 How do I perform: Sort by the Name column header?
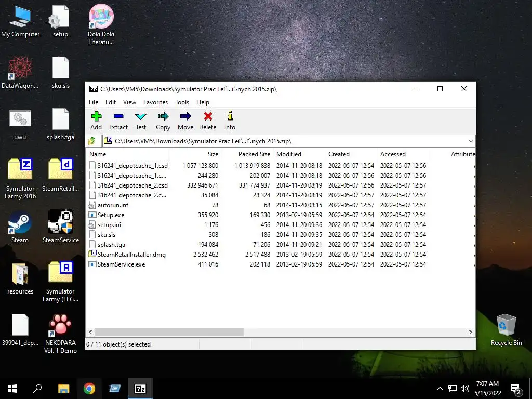tap(127, 154)
